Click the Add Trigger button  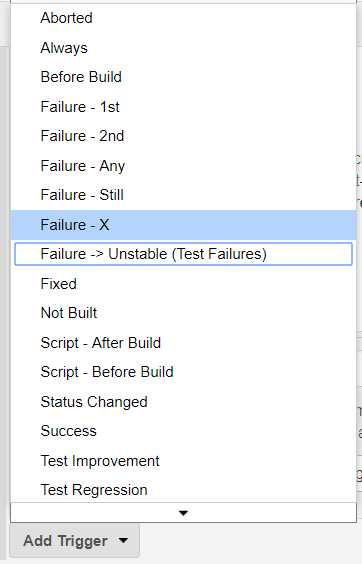(74, 541)
